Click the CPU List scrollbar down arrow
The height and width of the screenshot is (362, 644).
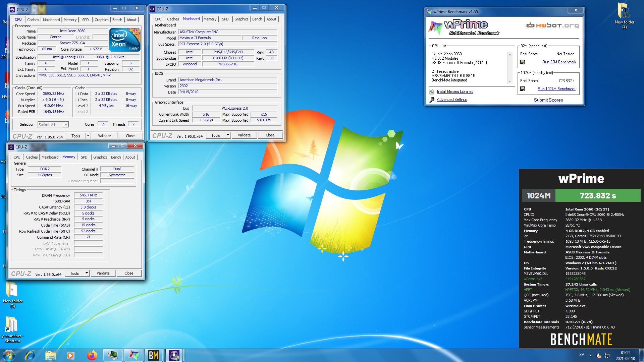[509, 81]
